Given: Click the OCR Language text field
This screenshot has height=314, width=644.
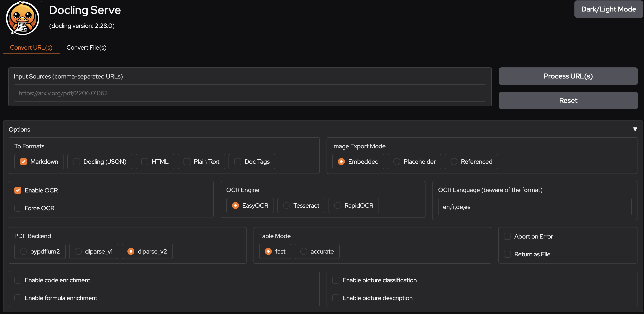Looking at the screenshot, I should pos(535,207).
